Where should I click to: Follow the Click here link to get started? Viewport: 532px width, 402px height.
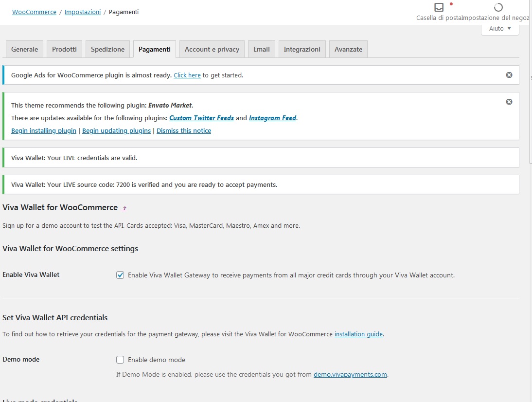187,75
